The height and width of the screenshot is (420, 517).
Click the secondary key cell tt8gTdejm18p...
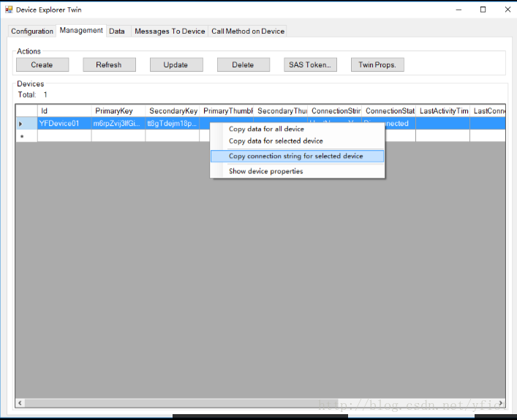tap(173, 124)
